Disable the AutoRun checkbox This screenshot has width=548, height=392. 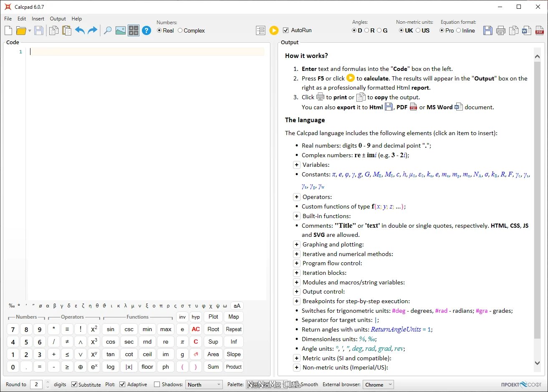(286, 30)
